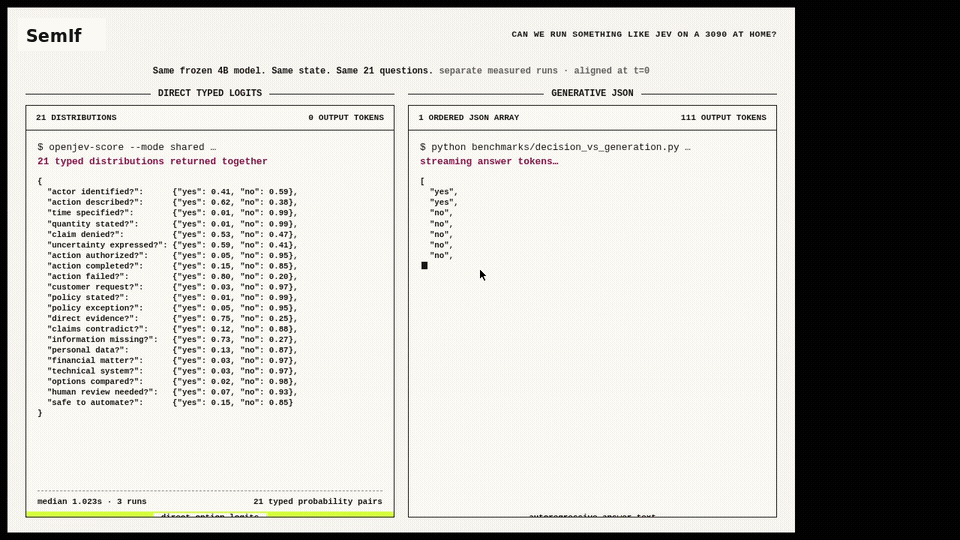
Task: Click the last streamed "no" token
Action: click(441, 255)
